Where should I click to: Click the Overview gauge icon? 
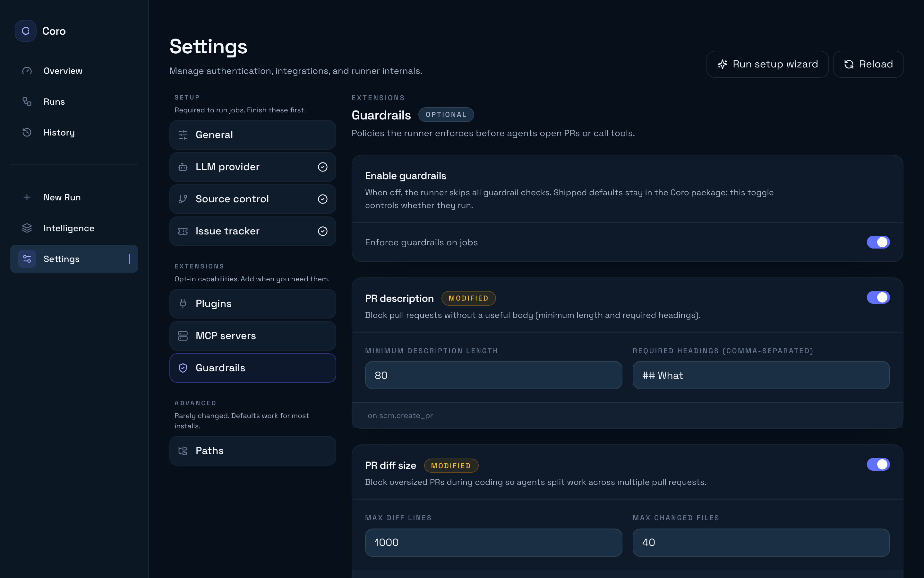point(27,71)
